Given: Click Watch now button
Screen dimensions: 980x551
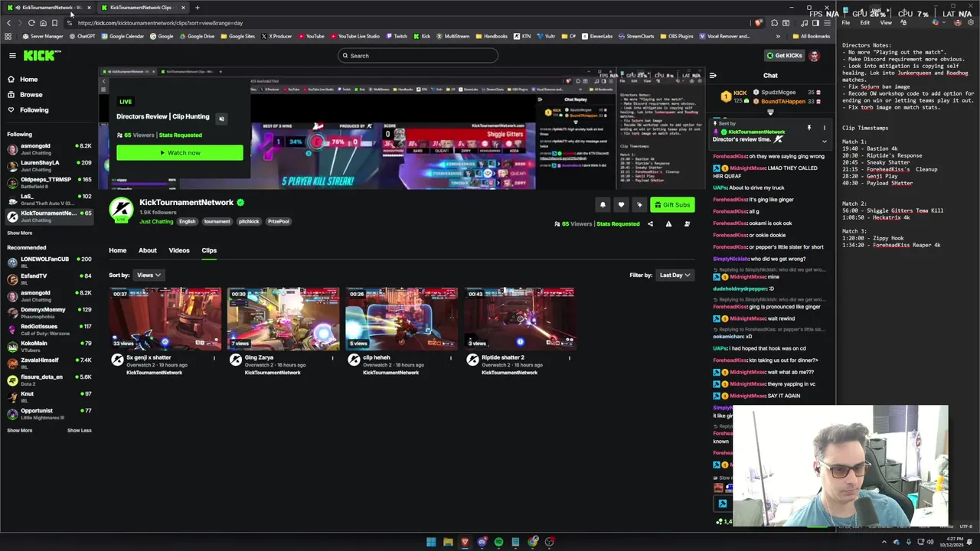Looking at the screenshot, I should 180,153.
